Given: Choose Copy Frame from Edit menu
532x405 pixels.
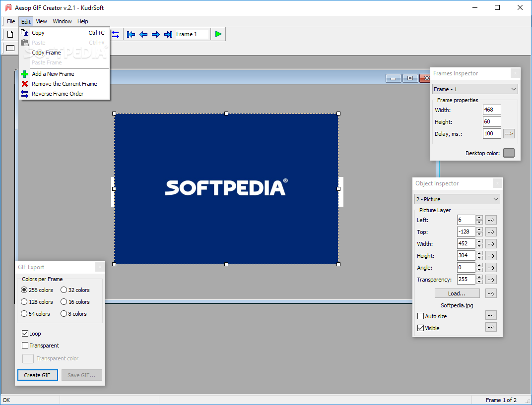Looking at the screenshot, I should point(64,53).
